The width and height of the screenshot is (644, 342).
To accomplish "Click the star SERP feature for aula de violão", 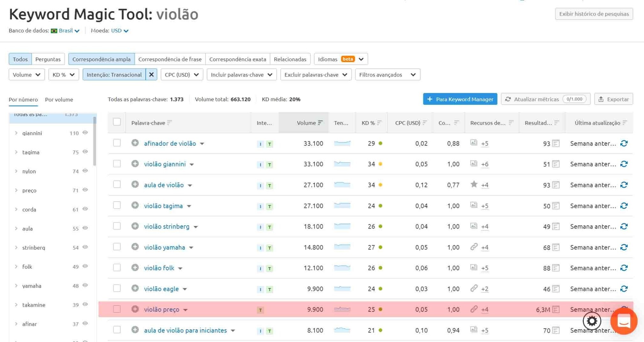I will pyautogui.click(x=474, y=185).
